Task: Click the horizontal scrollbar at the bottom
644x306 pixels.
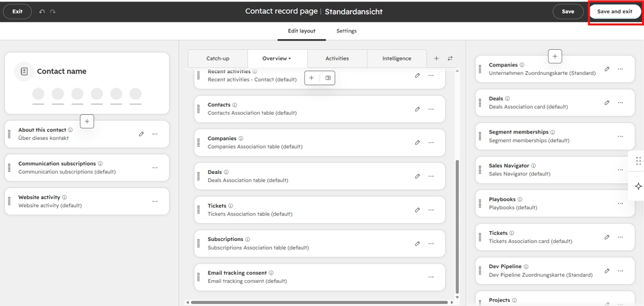Action: (x=320, y=302)
